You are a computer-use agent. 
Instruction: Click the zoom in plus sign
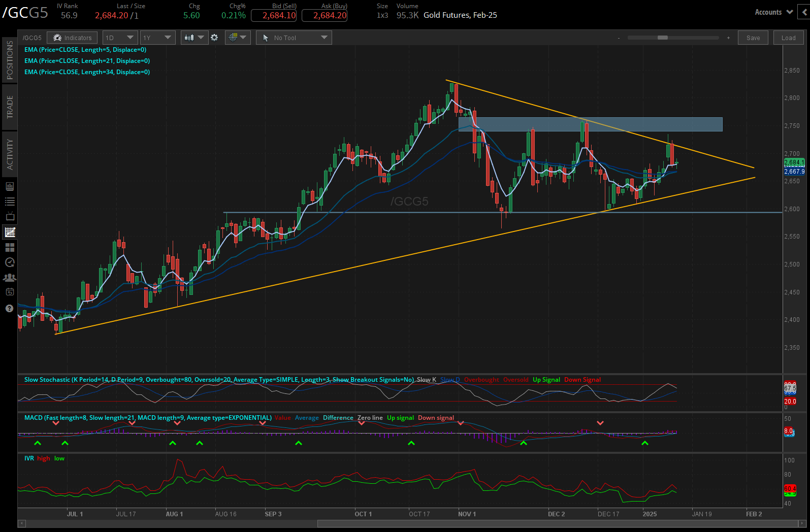728,38
